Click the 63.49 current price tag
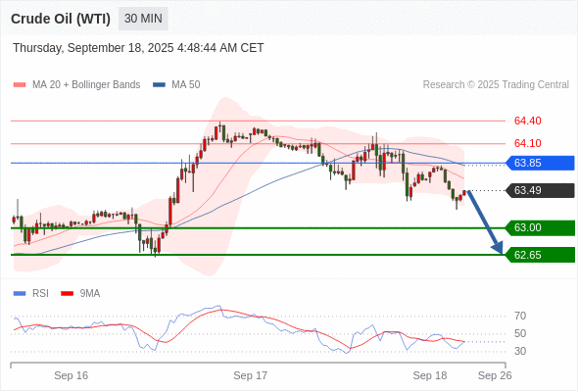Viewport: 578px width, 392px height. click(540, 190)
